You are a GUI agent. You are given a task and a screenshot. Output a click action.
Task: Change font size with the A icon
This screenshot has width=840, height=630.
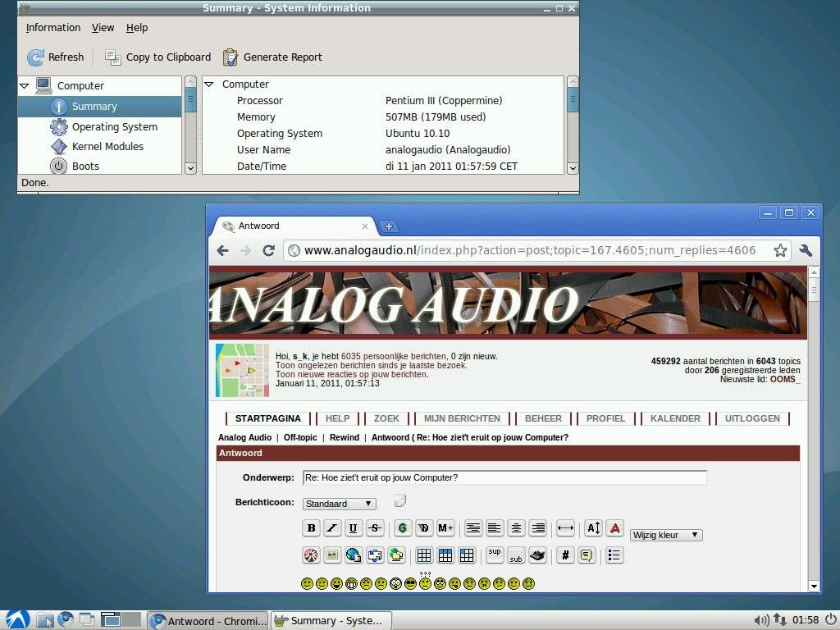point(593,528)
